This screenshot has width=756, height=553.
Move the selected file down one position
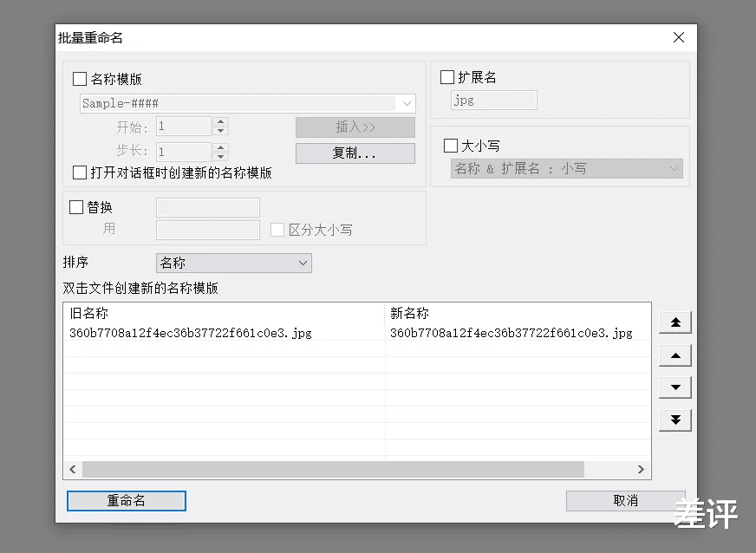675,387
